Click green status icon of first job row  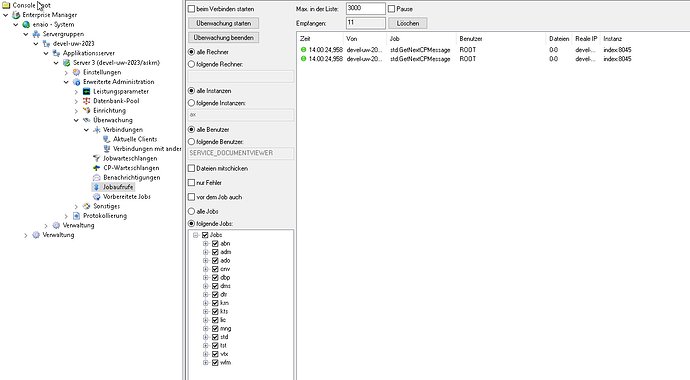click(303, 50)
